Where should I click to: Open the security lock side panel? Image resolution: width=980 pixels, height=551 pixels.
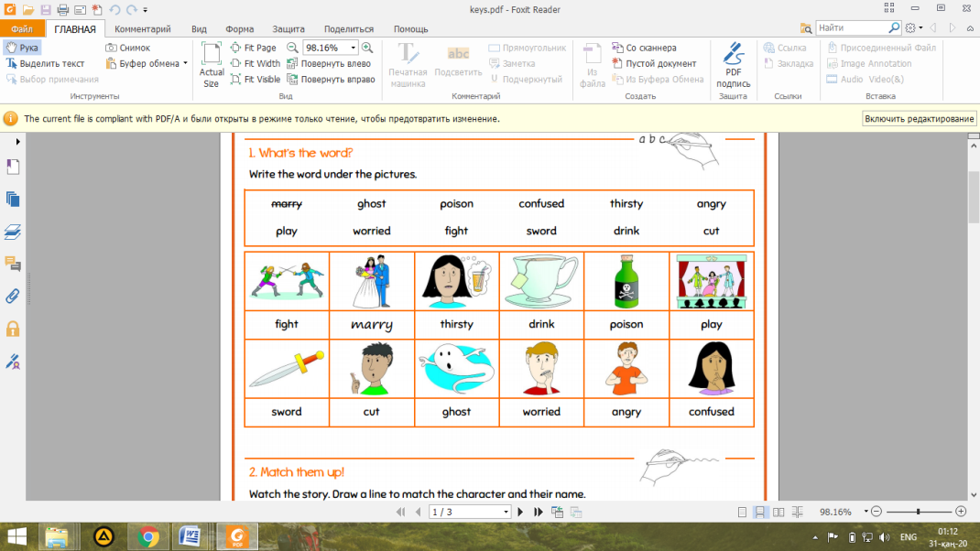click(13, 329)
